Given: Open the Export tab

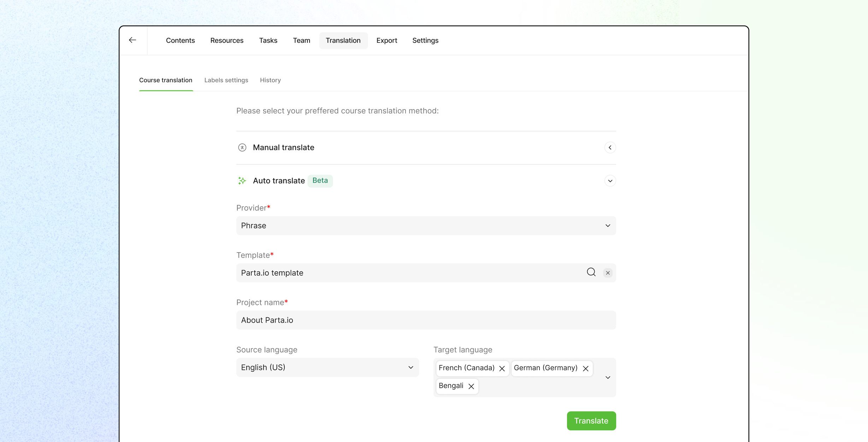Looking at the screenshot, I should 386,40.
